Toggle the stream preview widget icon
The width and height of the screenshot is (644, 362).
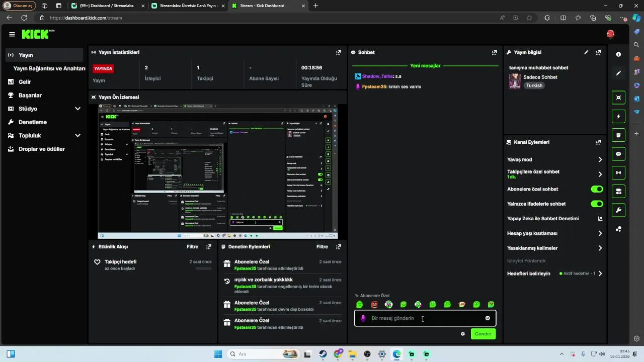(x=618, y=98)
